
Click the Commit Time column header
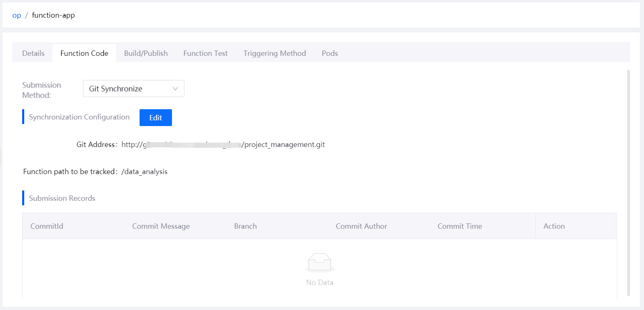click(460, 226)
